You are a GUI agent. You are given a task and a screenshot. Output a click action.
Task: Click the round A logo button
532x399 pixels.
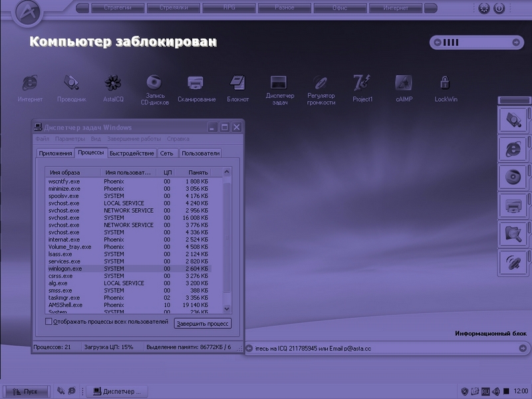pyautogui.click(x=27, y=12)
